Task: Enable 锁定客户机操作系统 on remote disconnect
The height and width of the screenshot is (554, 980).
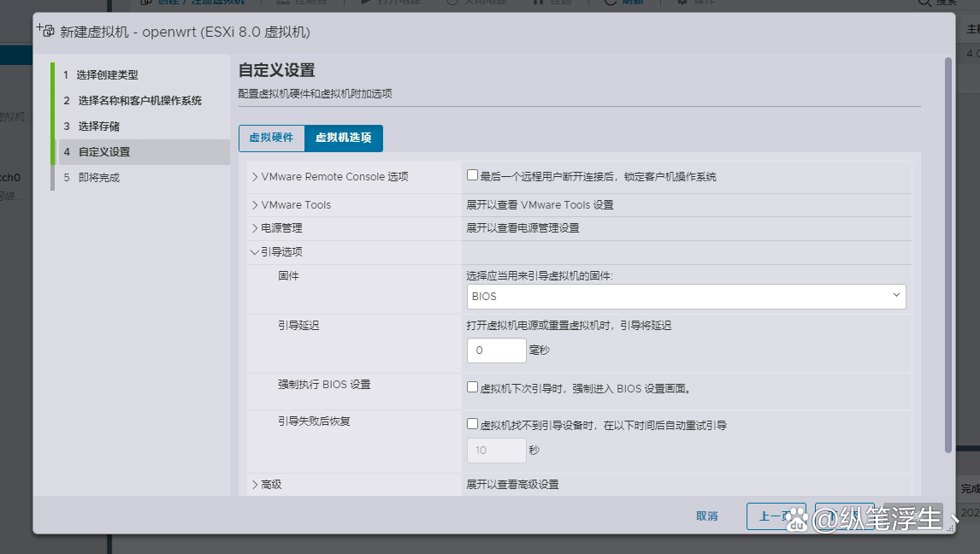Action: pos(472,174)
